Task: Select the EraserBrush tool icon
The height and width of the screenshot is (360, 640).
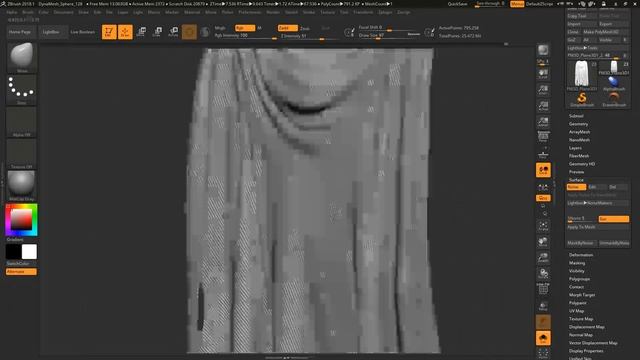Action: tap(614, 99)
